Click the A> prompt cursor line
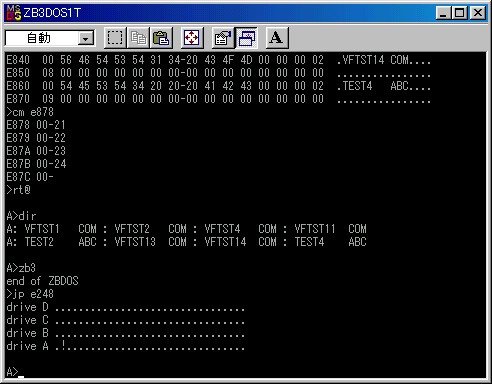 [15, 372]
